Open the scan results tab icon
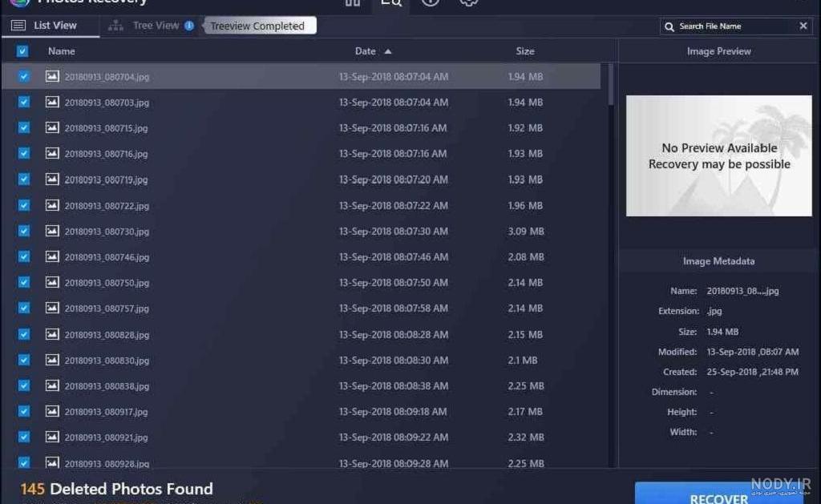This screenshot has height=504, width=821. [x=390, y=2]
